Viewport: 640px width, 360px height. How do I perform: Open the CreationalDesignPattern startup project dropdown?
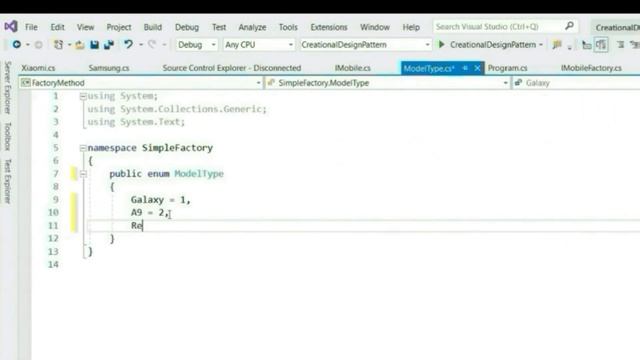click(365, 44)
